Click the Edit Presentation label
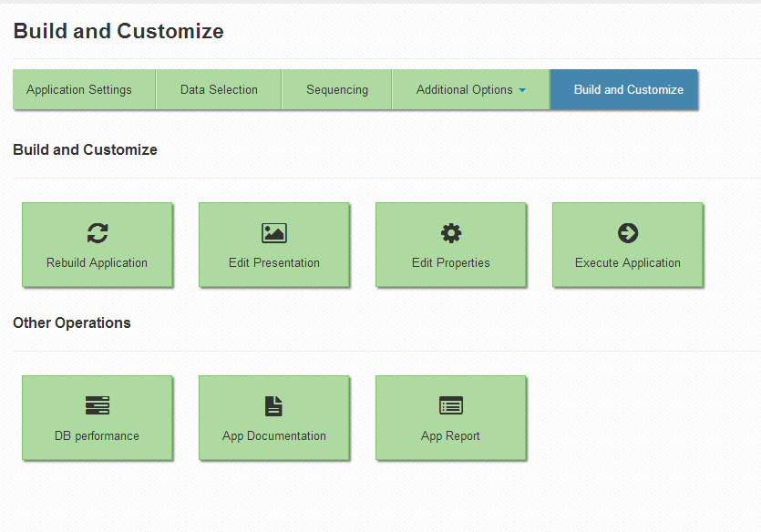 pyautogui.click(x=274, y=263)
